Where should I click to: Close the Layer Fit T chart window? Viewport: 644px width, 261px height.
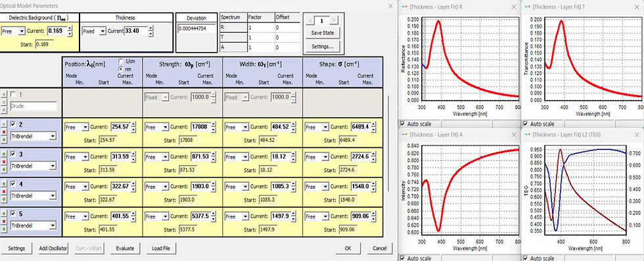636,7
